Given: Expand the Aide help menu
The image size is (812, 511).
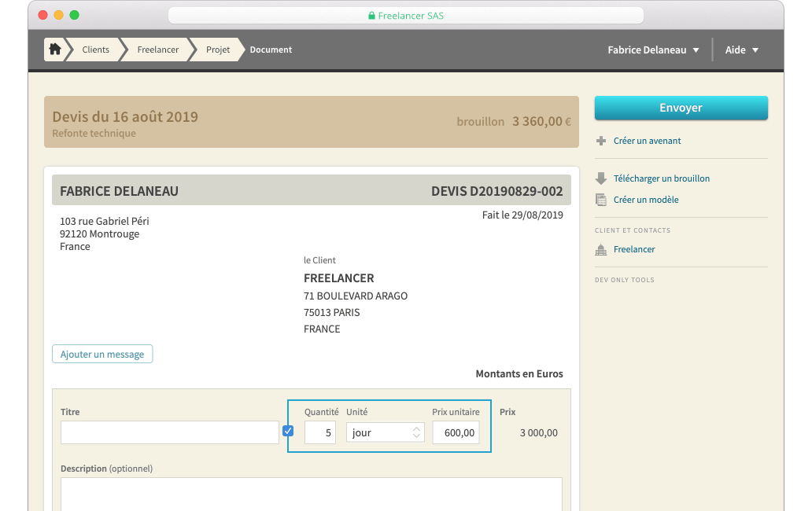Looking at the screenshot, I should pos(741,50).
